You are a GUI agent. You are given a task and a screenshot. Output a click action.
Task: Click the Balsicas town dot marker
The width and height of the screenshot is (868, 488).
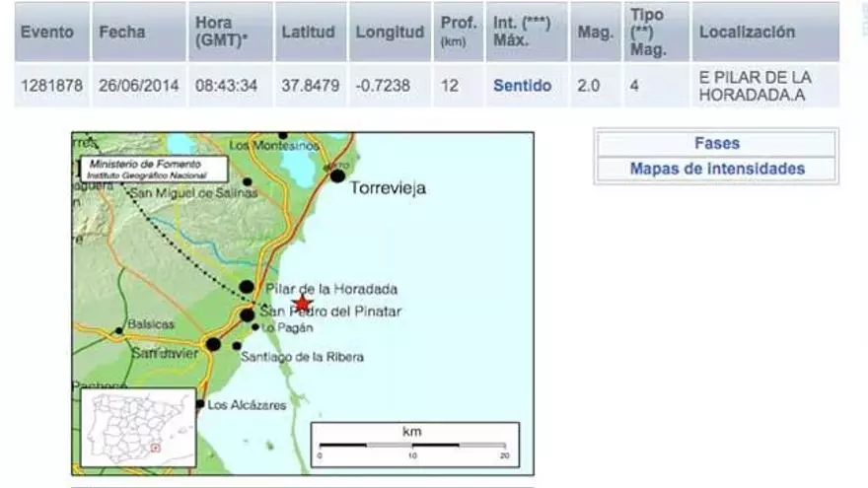(x=119, y=331)
